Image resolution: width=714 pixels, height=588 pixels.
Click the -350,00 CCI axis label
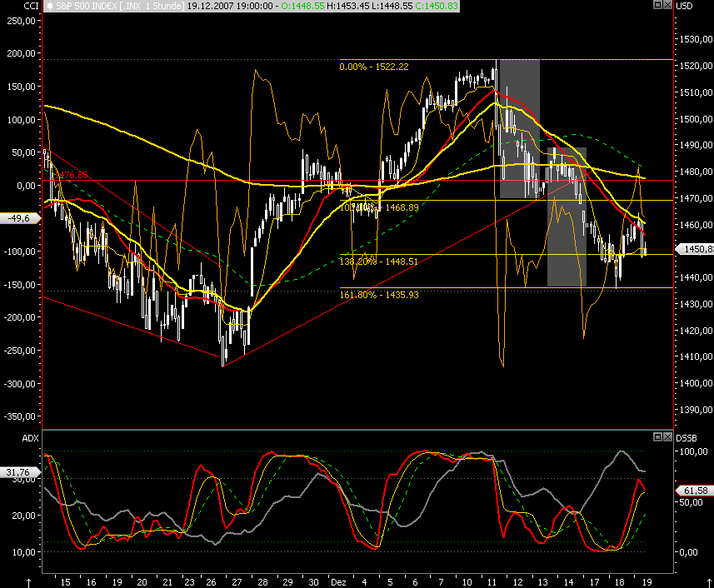point(20,416)
